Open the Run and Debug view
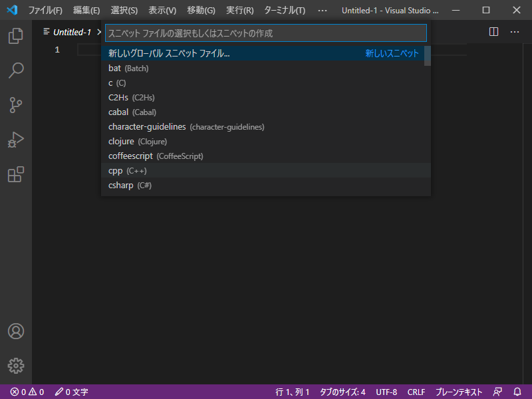 tap(15, 140)
